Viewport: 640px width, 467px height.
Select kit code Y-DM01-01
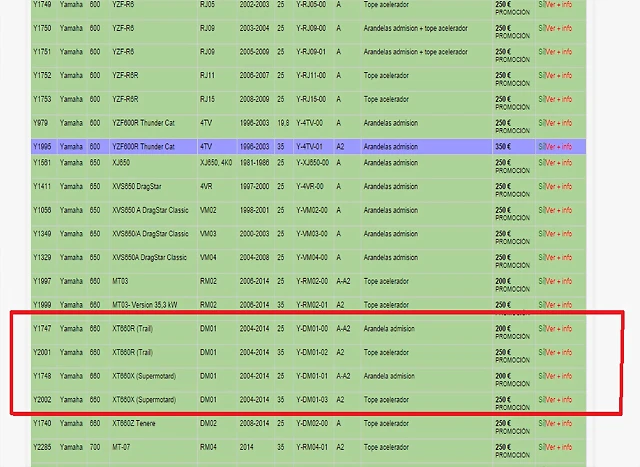pos(312,376)
